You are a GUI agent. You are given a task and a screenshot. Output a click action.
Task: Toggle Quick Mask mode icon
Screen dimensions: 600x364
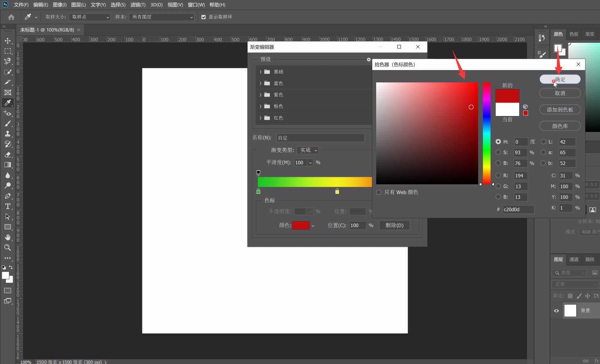point(7,290)
